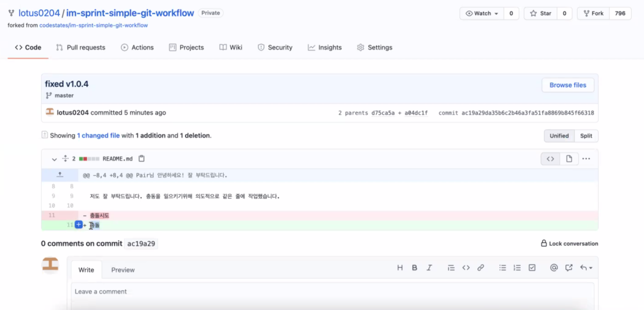The width and height of the screenshot is (644, 310).
Task: Open parent commit a04dc1f
Action: [x=416, y=113]
